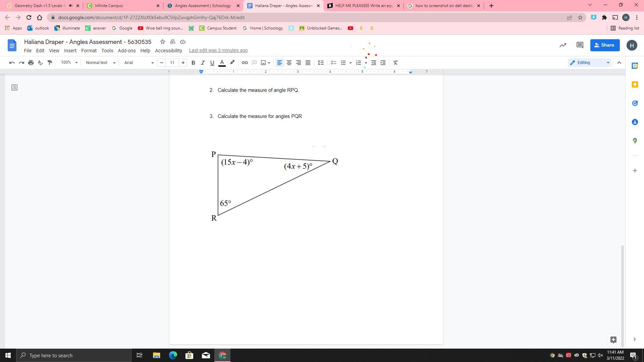Viewport: 644px width, 362px height.
Task: Open the Format menu
Action: click(x=89, y=51)
